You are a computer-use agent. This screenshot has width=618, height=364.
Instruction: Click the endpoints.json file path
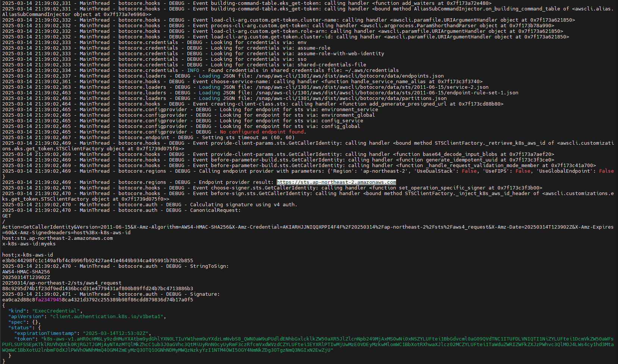(350, 76)
